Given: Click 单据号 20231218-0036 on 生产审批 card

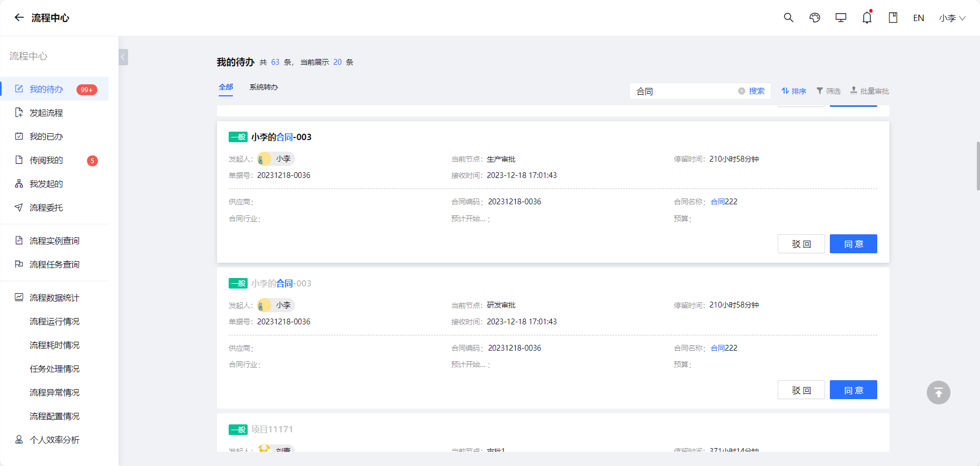Looking at the screenshot, I should pyautogui.click(x=283, y=175).
